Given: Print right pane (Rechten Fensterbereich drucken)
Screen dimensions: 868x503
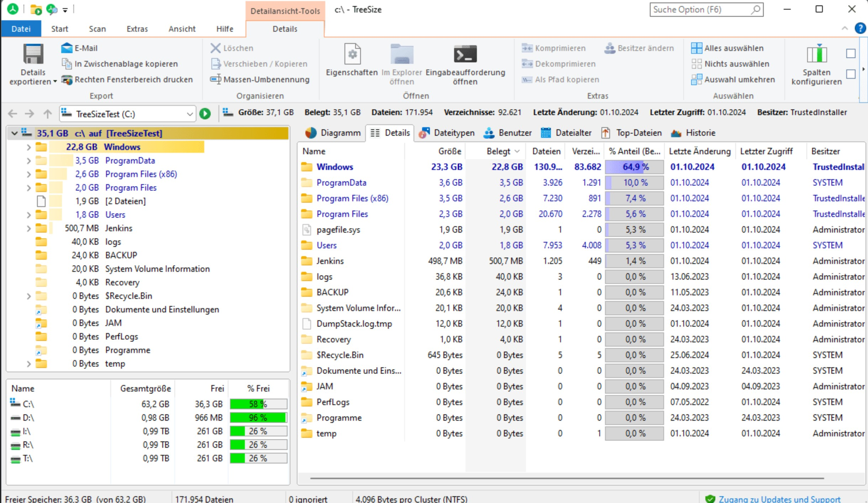Looking at the screenshot, I should coord(127,79).
